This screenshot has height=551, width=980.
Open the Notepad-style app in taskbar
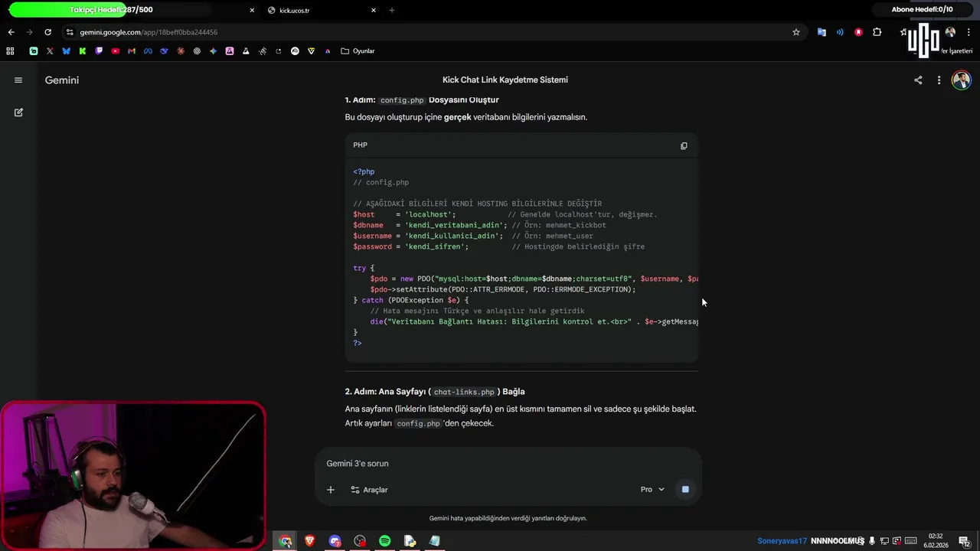coord(435,541)
